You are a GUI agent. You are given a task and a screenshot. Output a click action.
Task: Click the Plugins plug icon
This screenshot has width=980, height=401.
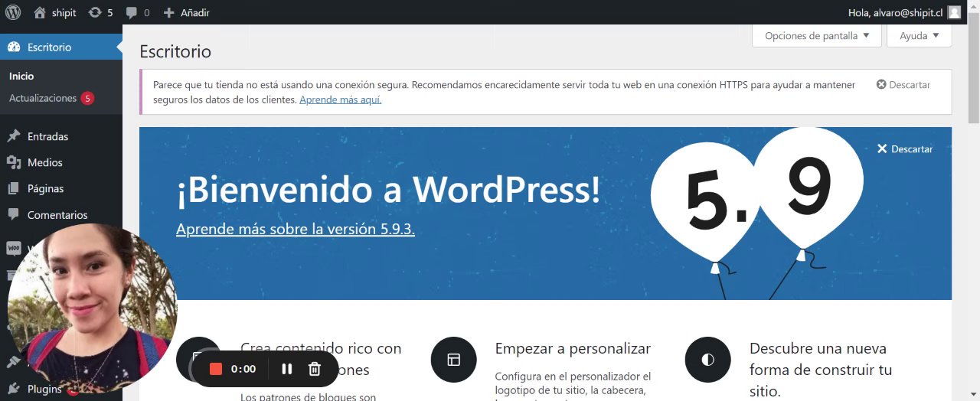(14, 389)
